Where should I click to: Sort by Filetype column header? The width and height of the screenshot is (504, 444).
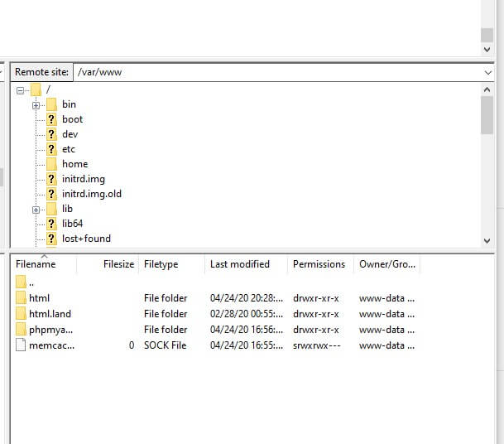point(171,264)
